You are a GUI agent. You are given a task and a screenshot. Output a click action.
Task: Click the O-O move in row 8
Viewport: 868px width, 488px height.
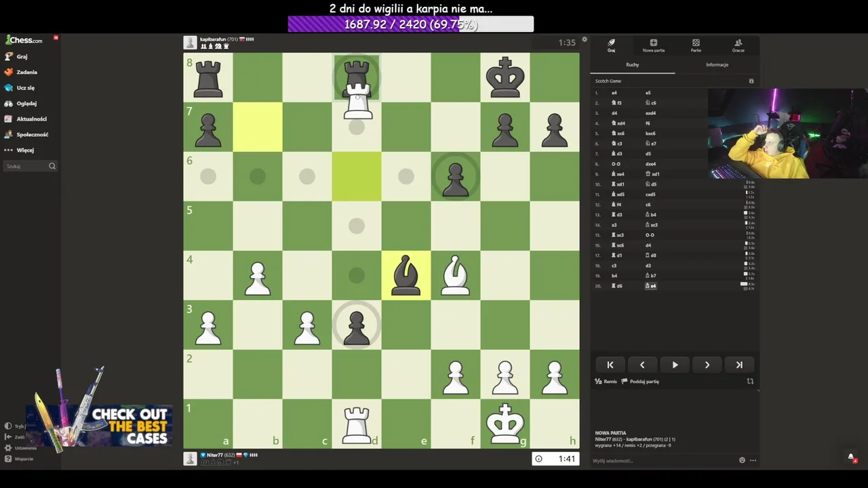pos(616,164)
